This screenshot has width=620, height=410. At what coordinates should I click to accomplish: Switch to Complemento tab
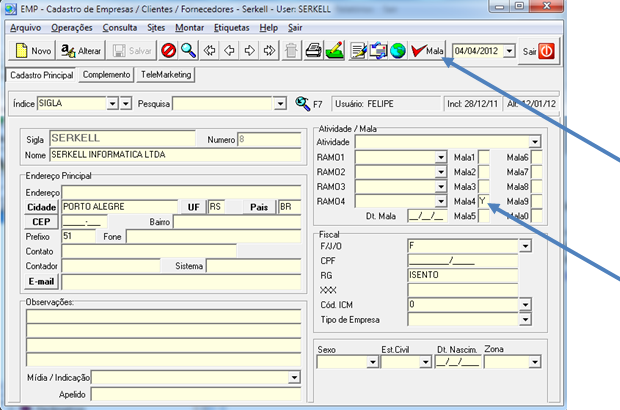pyautogui.click(x=106, y=75)
